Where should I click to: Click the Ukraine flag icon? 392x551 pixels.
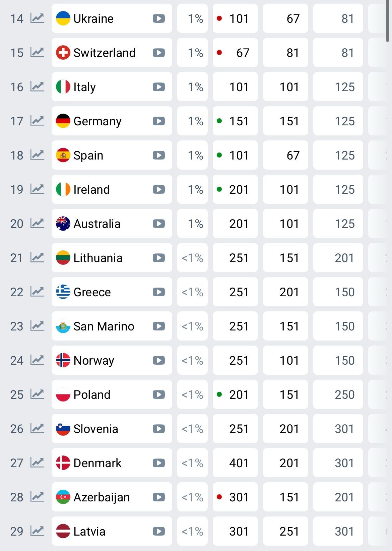pyautogui.click(x=63, y=18)
